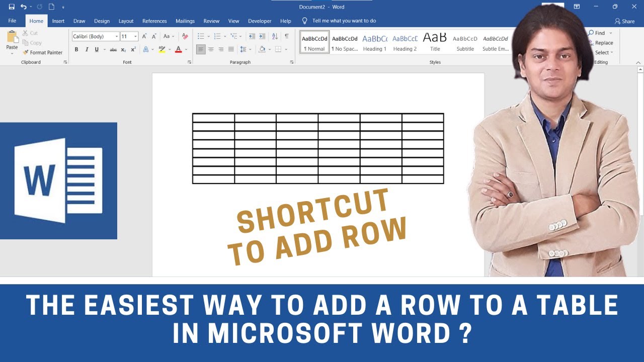Save the document from the Quick Access toolbar
The height and width of the screenshot is (362, 644).
click(x=12, y=7)
